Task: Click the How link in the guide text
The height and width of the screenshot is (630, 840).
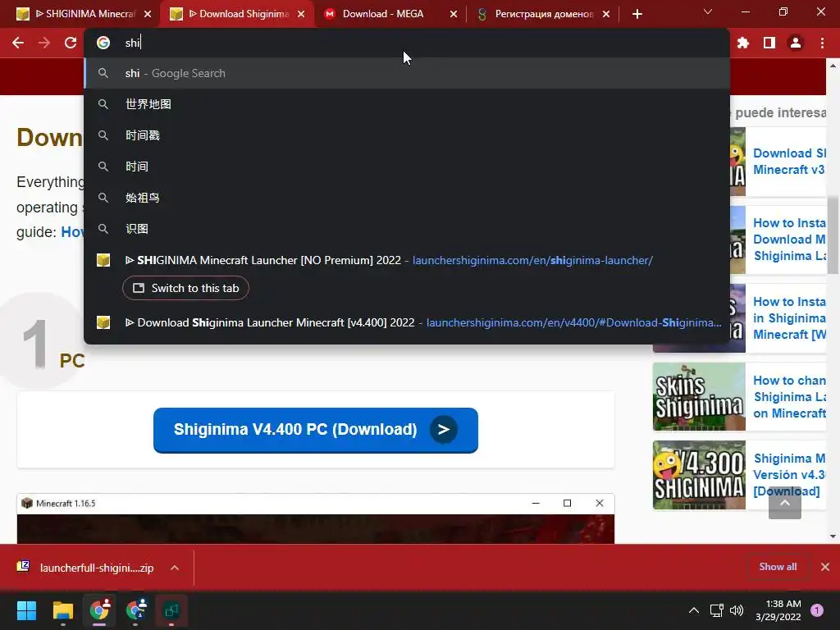Action: coord(72,232)
